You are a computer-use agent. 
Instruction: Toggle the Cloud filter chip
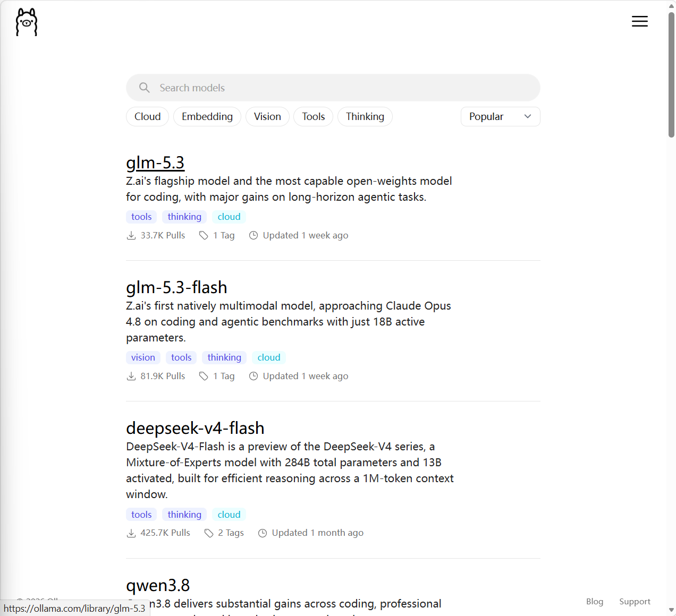tap(147, 117)
